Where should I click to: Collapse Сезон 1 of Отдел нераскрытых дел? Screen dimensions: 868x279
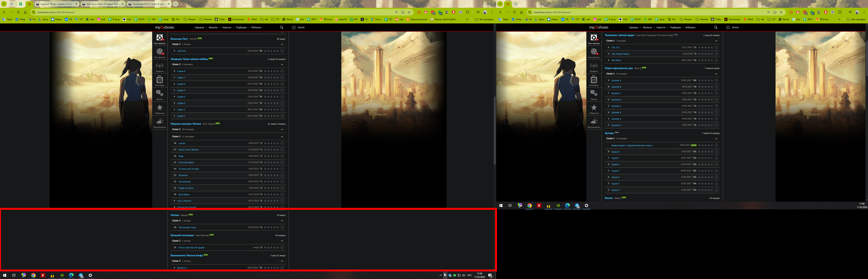coord(716,74)
